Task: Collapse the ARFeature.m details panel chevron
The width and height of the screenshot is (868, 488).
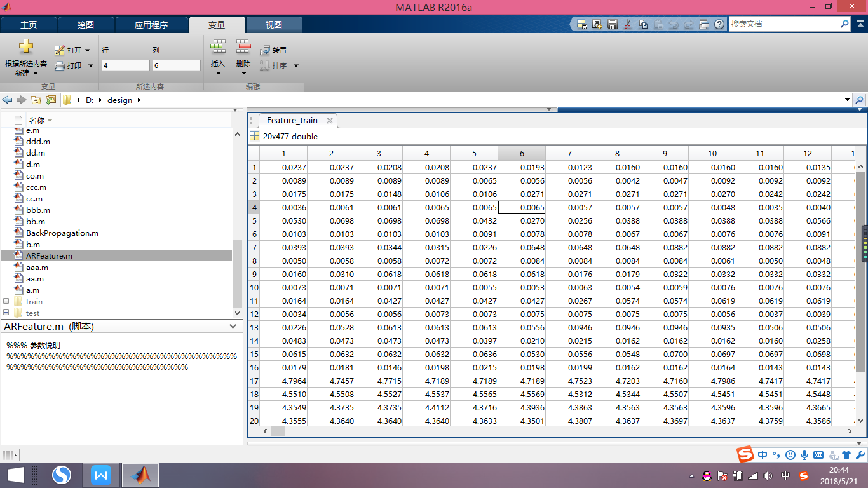Action: (233, 326)
